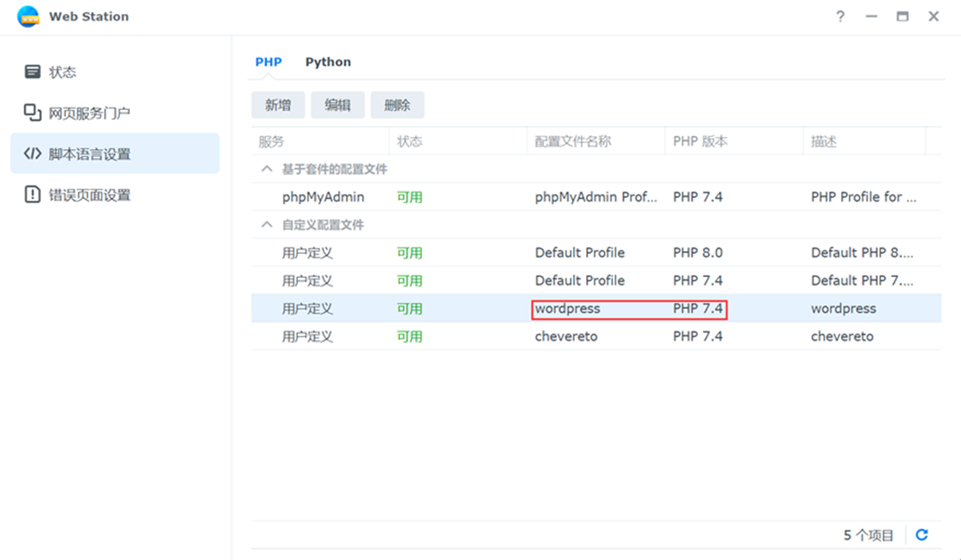
Task: Minimize the Web Station window
Action: coord(872,16)
